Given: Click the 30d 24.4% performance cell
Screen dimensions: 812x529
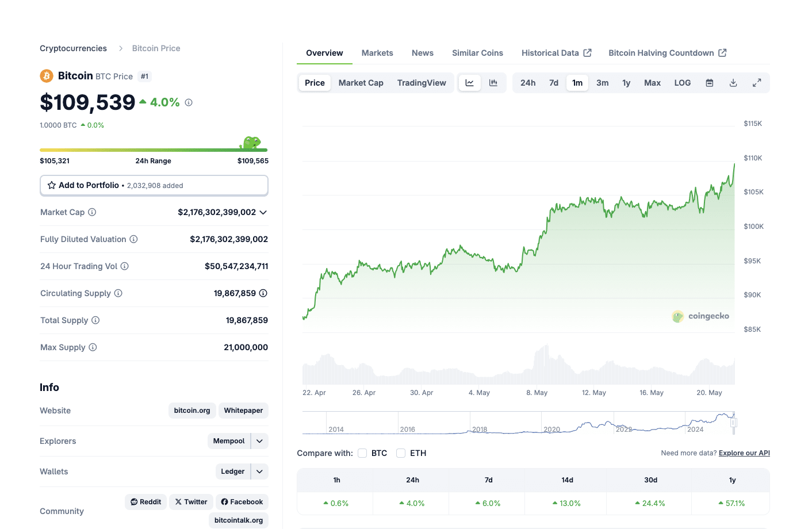Looking at the screenshot, I should 650,503.
